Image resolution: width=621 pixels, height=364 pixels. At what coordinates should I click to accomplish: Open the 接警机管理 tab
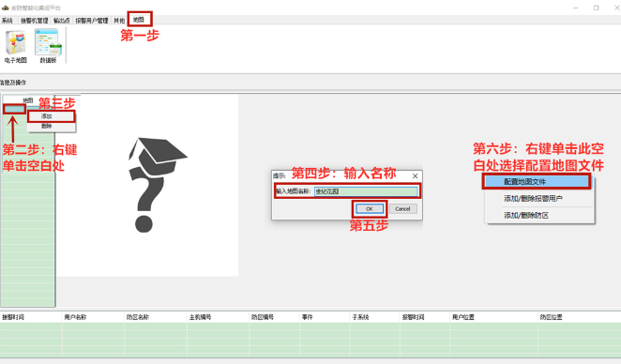tap(34, 21)
